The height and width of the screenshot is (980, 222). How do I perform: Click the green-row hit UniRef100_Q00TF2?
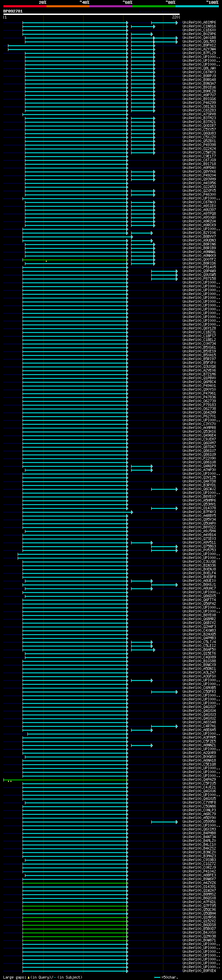pos(199,259)
